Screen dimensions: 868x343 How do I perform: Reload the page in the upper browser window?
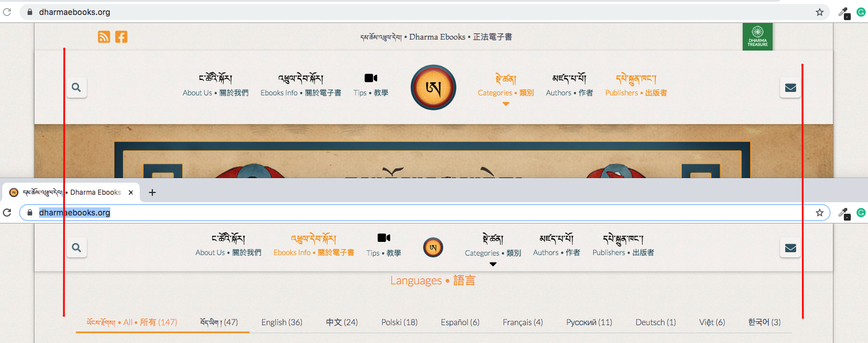click(7, 12)
